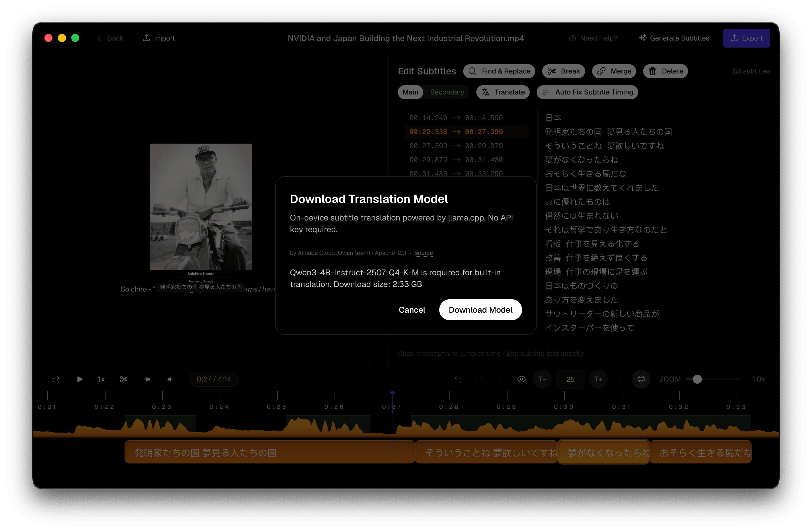Click the play button in playback controls
Viewport: 812px width, 532px height.
[x=80, y=379]
